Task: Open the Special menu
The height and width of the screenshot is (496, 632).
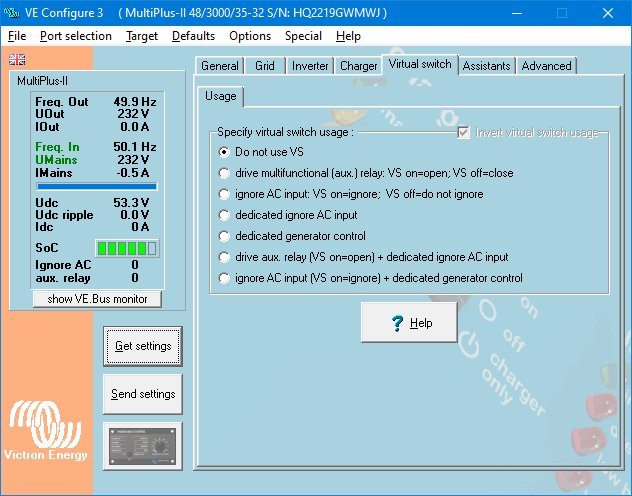Action: (303, 36)
